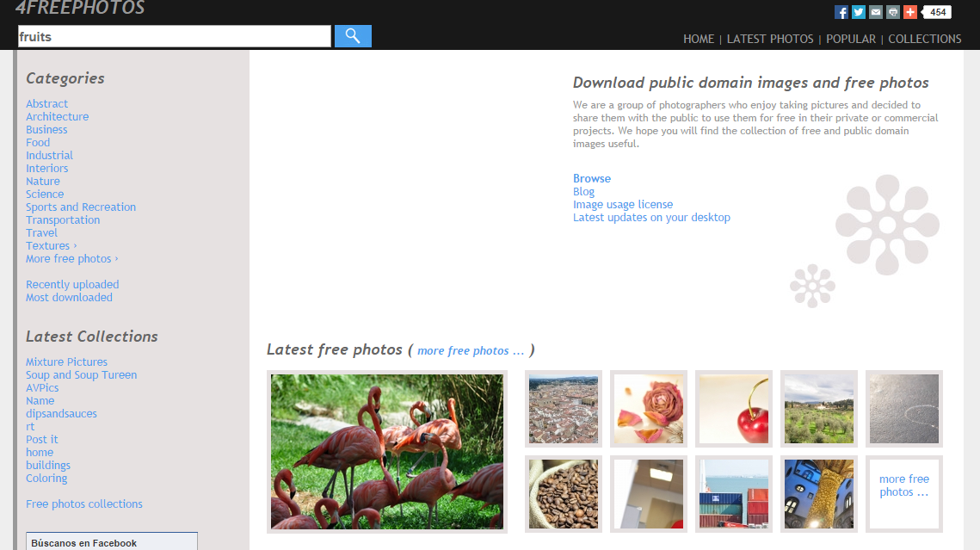Image resolution: width=980 pixels, height=550 pixels.
Task: Open the Soup and Soup Tureen collection
Action: click(x=81, y=375)
